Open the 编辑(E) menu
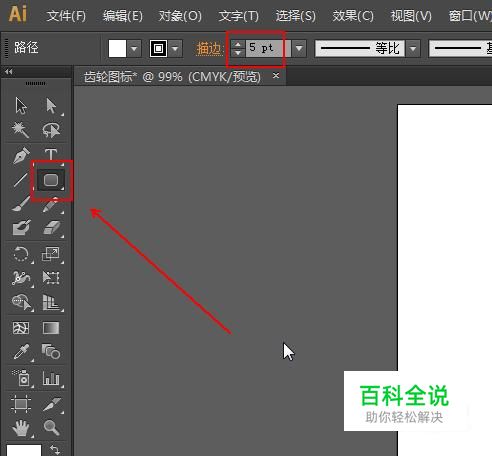Screen dimensions: 492x456 point(122,16)
